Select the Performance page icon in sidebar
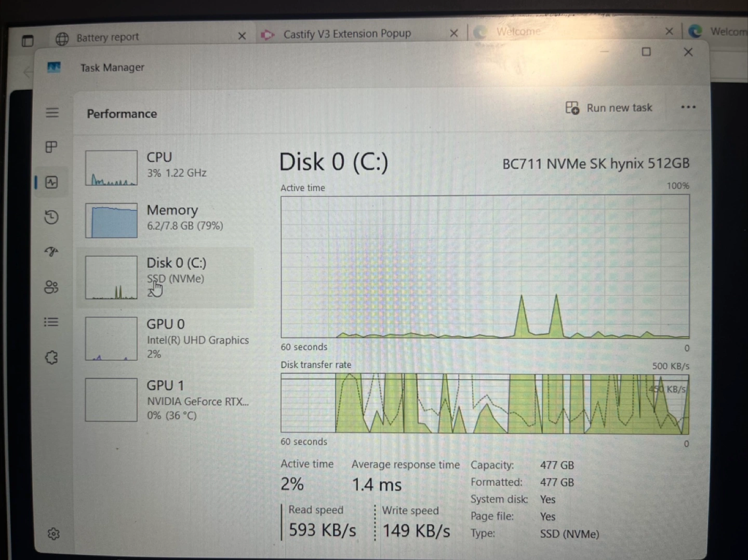This screenshot has height=560, width=748. (51, 182)
